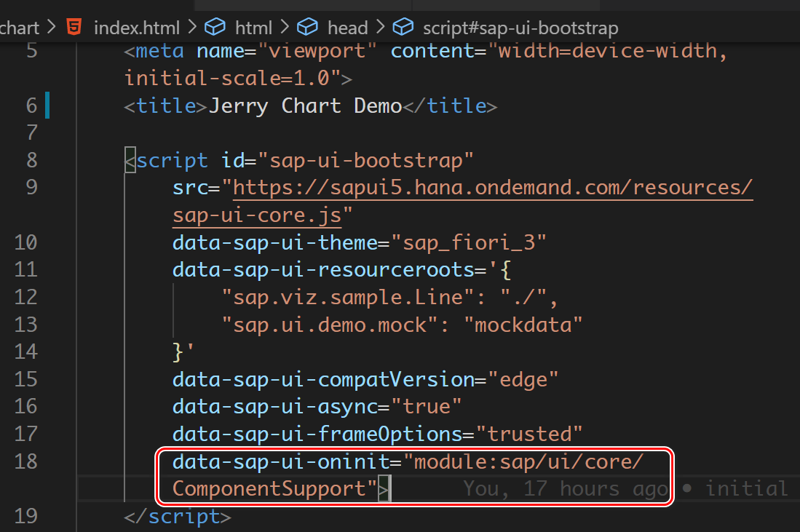Expand chevron after chart breadcrumb
This screenshot has width=800, height=532.
pos(51,26)
